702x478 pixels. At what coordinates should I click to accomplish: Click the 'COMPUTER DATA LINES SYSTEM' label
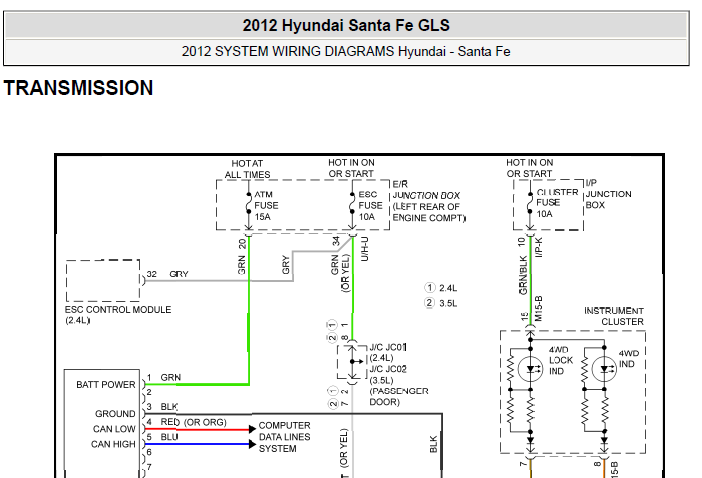pos(285,437)
